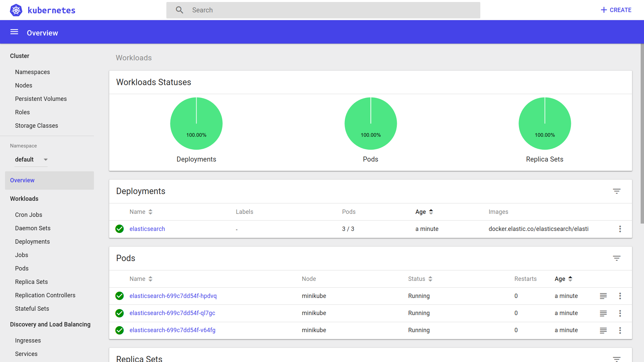Screen dimensions: 644x362
Task: Expand the default namespace dropdown
Action: (x=31, y=160)
